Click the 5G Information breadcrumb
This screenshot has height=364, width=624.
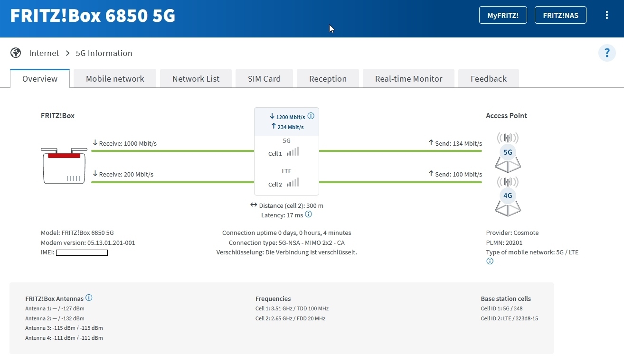pyautogui.click(x=104, y=53)
